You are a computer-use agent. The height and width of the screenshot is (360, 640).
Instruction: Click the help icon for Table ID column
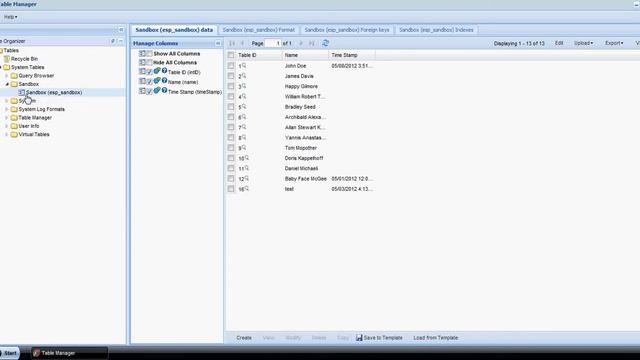point(164,71)
